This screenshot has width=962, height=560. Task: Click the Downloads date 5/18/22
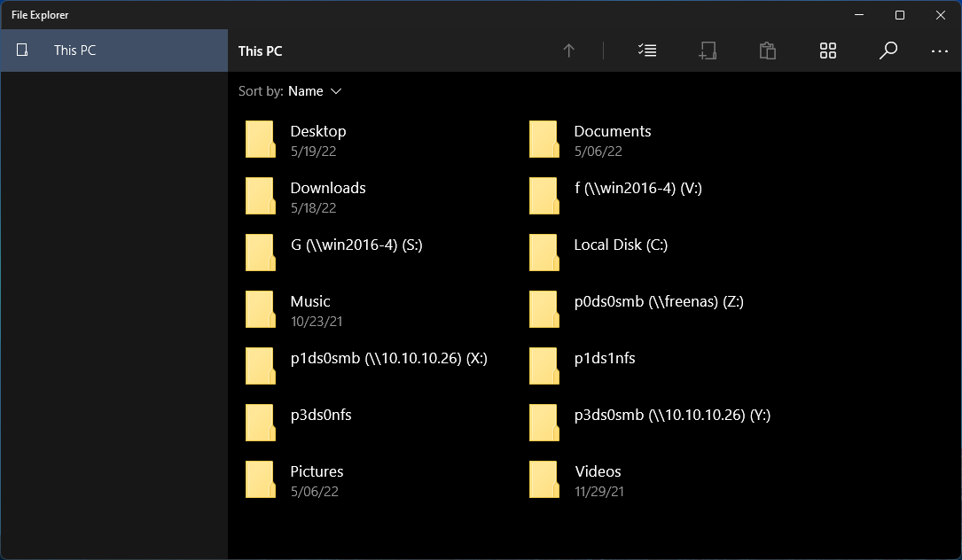314,208
